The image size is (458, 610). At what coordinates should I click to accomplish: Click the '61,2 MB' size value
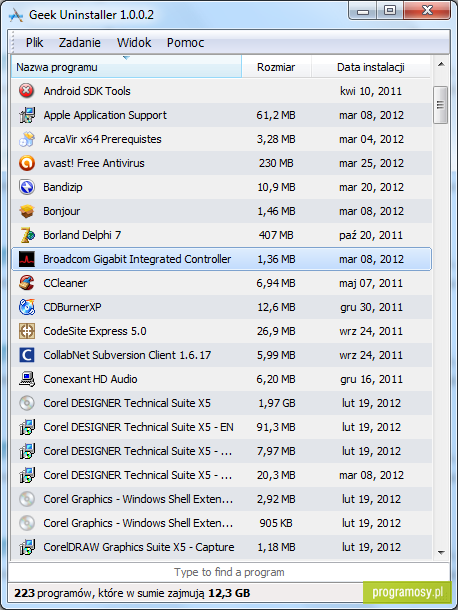click(276, 115)
